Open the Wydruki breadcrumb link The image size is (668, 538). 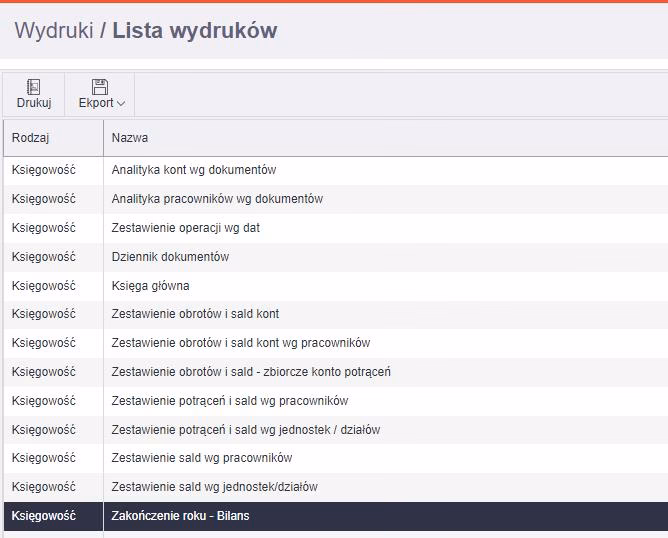pyautogui.click(x=54, y=31)
